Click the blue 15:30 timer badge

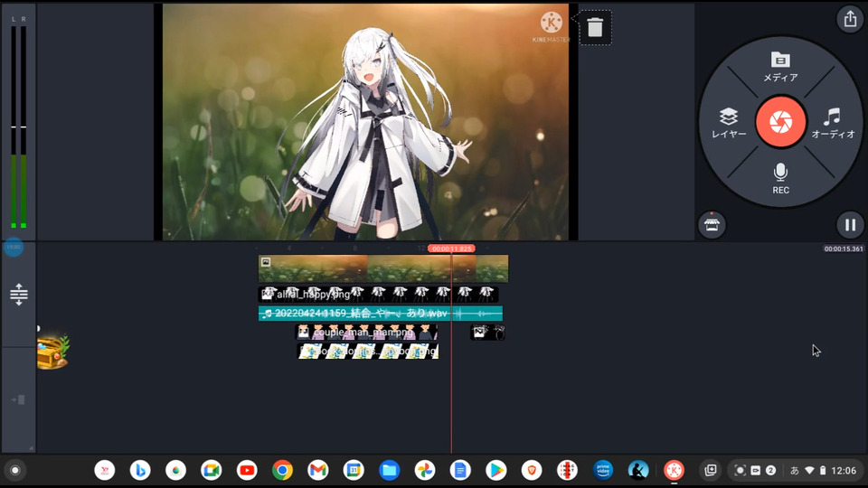(x=14, y=248)
